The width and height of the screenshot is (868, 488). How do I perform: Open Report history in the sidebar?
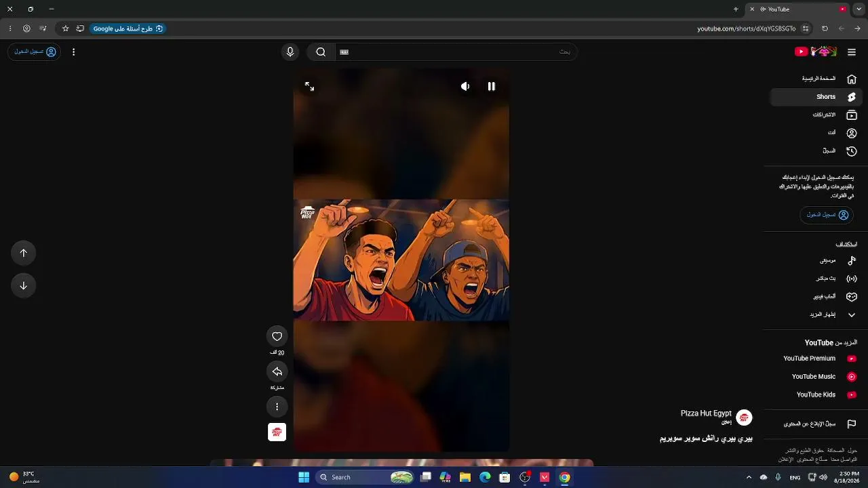click(816, 424)
